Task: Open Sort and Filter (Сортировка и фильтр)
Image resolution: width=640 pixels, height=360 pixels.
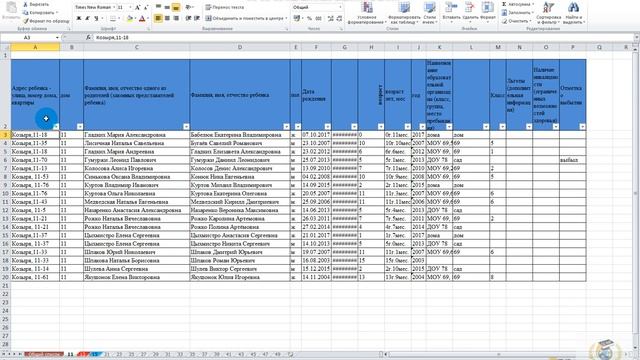Action: 548,13
